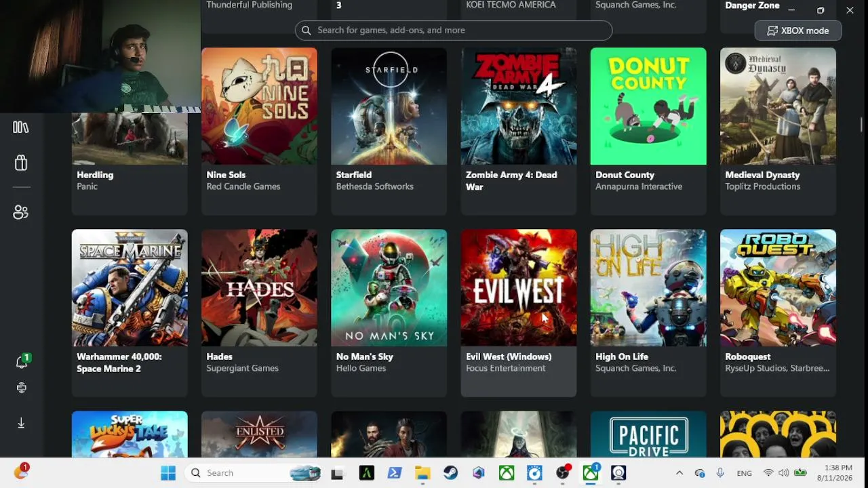The height and width of the screenshot is (488, 868).
Task: Click the battery status tray icon
Action: (800, 473)
